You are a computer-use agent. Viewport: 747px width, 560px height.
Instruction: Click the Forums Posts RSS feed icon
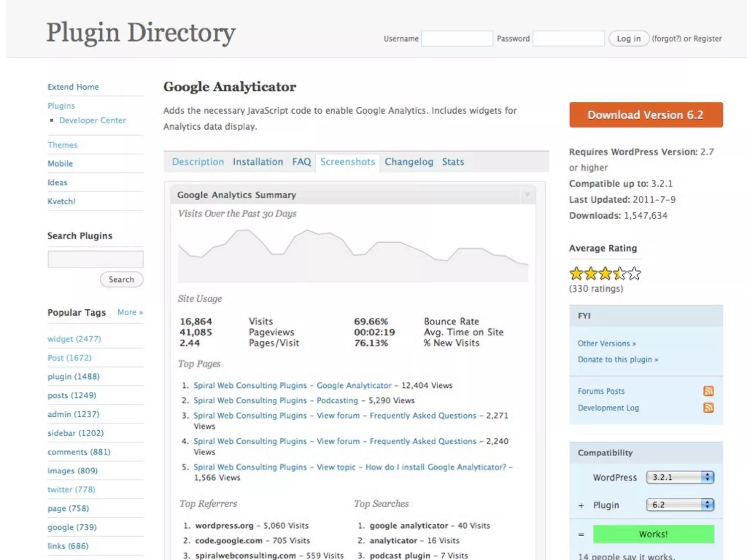click(708, 391)
